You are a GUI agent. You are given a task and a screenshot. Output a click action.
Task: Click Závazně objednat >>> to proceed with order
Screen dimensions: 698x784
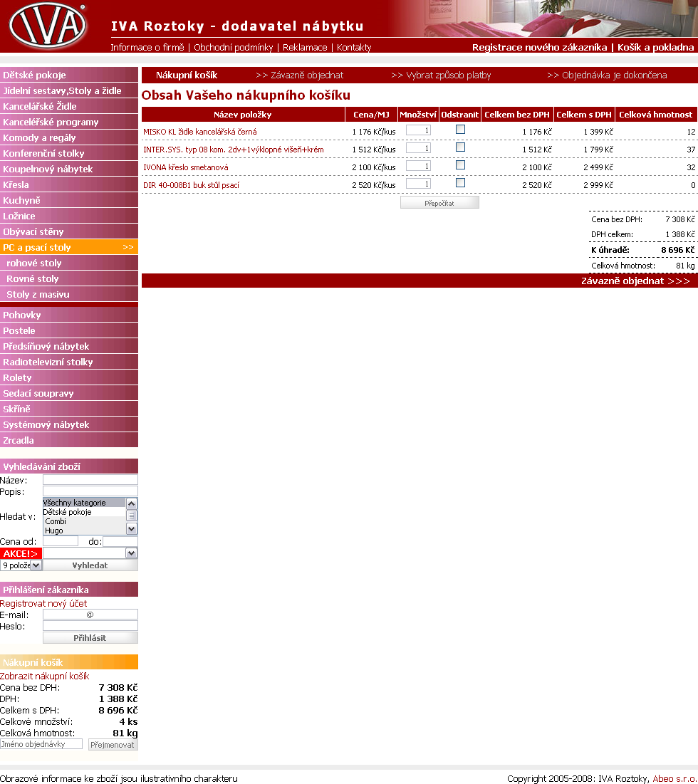635,281
